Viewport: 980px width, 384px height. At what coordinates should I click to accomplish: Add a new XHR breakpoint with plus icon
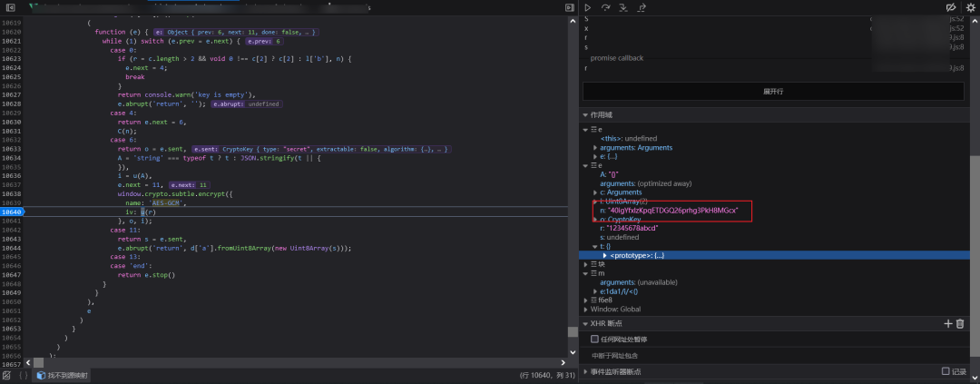948,323
